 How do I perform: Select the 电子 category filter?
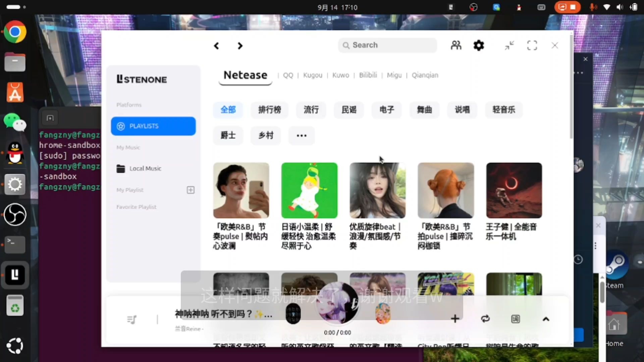point(387,110)
